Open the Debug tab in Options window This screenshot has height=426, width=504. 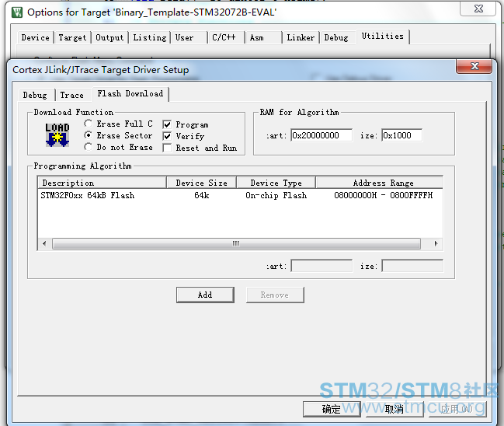pyautogui.click(x=336, y=37)
